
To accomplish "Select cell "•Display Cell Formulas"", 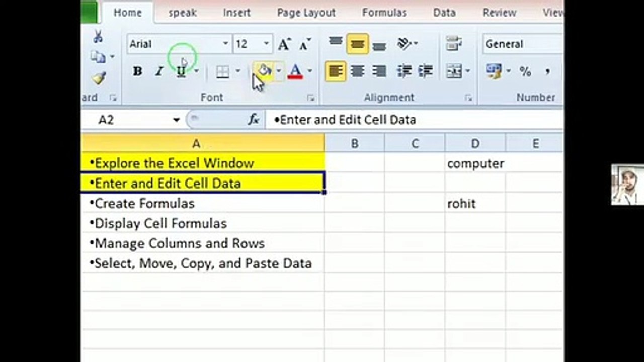I will (203, 223).
